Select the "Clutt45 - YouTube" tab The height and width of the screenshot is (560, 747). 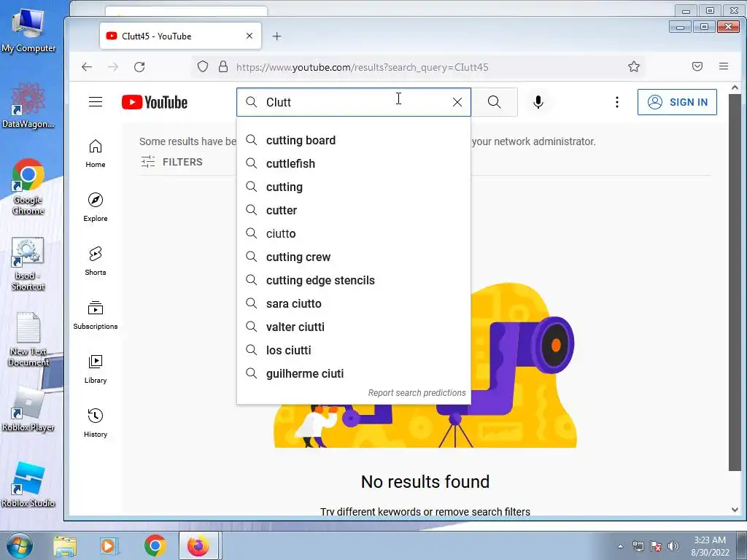[x=180, y=36]
